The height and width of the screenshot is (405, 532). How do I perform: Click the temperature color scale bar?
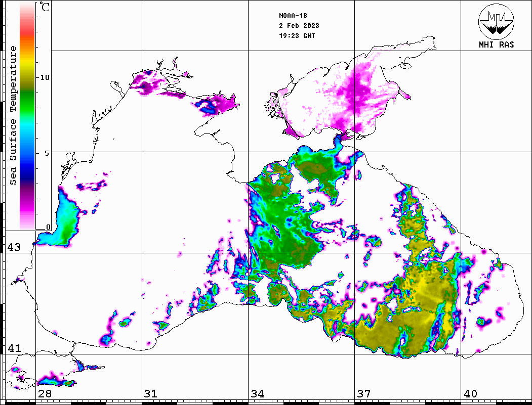coord(27,116)
